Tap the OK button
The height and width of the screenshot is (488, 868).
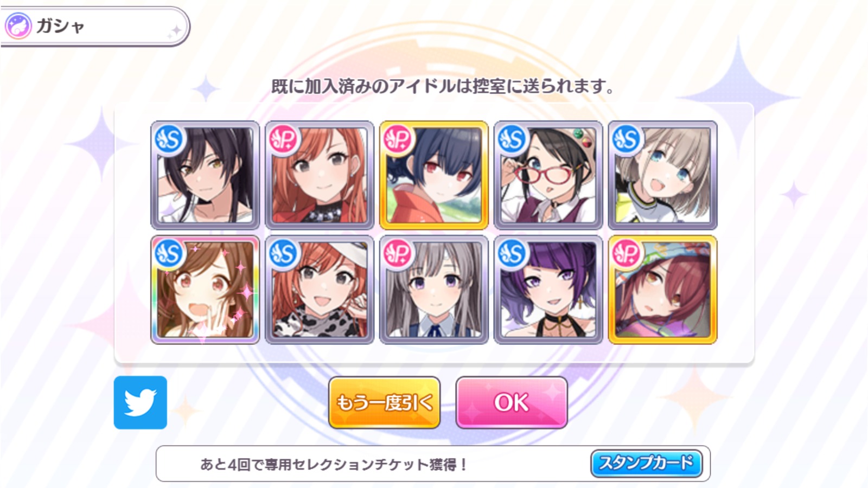click(x=512, y=403)
